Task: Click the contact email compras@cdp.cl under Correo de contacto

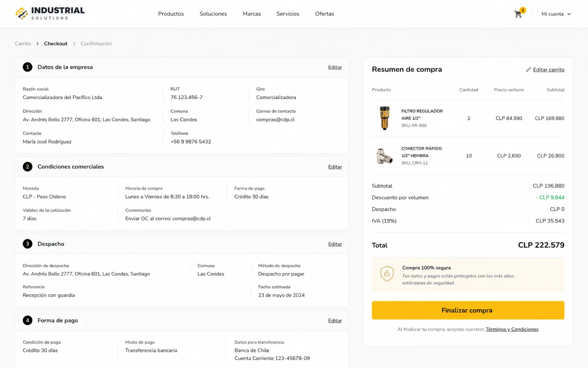Action: pyautogui.click(x=275, y=119)
